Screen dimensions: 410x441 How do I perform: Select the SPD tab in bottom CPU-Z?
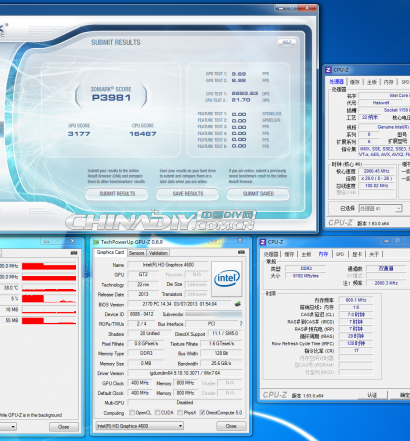tap(340, 254)
